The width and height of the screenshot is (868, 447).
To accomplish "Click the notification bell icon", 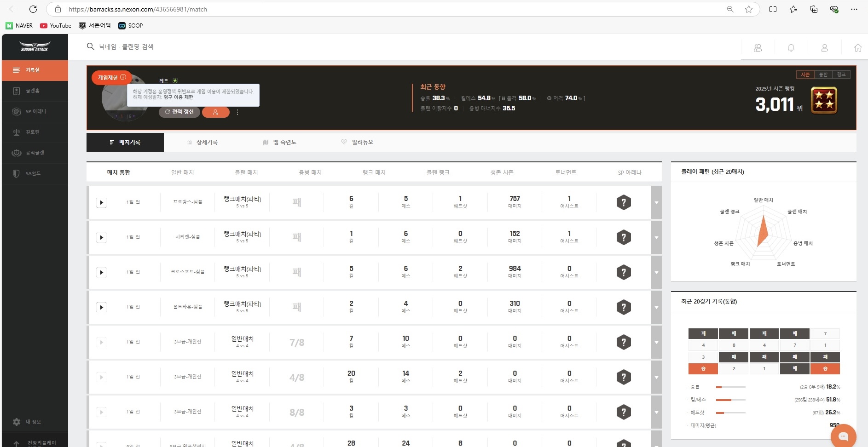I will tap(791, 48).
